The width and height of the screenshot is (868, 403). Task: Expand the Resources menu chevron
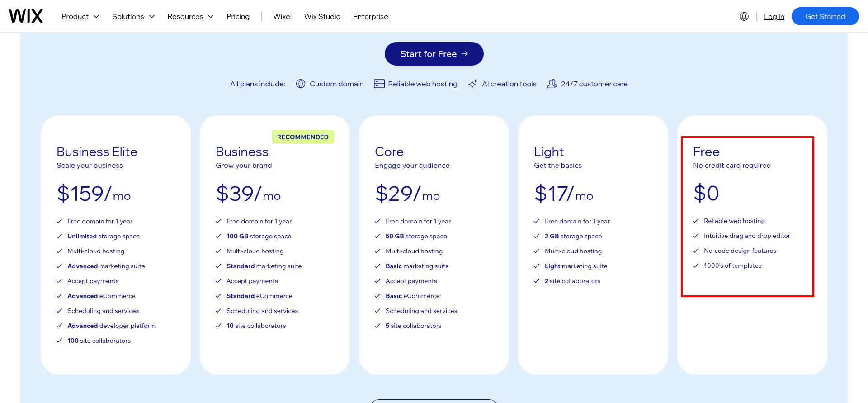pyautogui.click(x=211, y=17)
